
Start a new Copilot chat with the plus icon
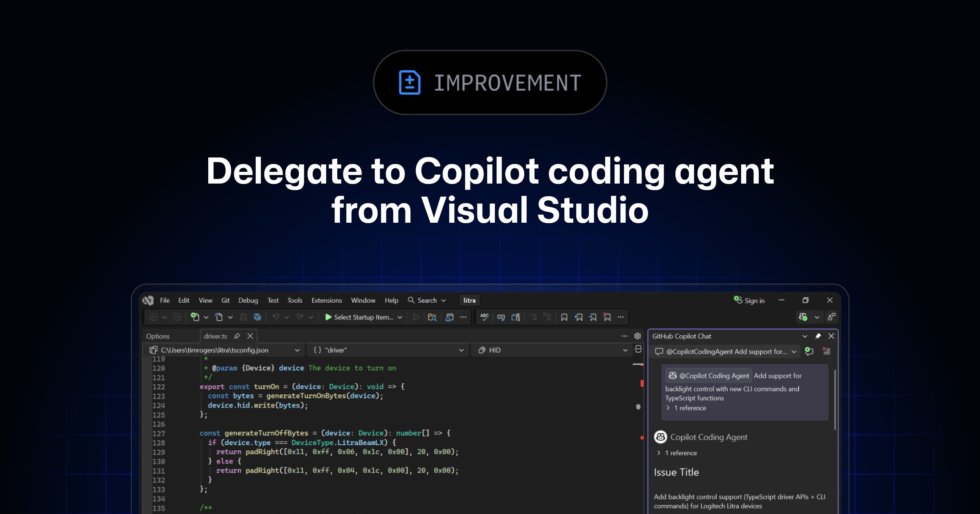(809, 351)
